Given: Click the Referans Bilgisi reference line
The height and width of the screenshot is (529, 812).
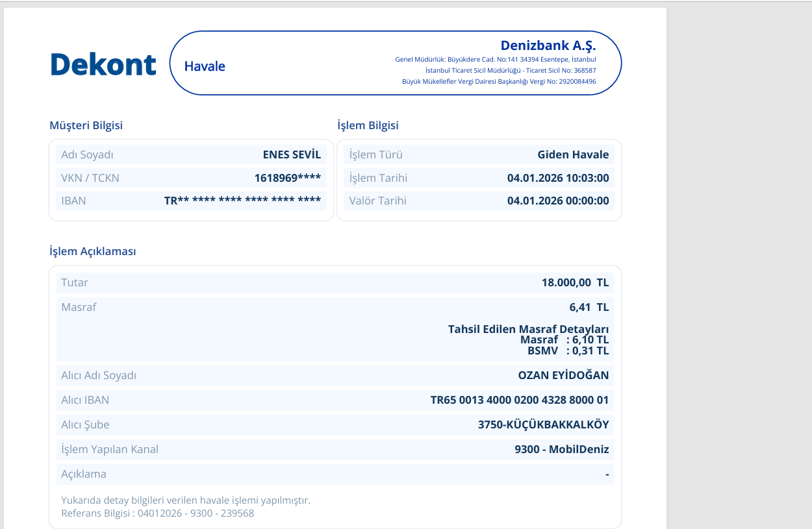Looking at the screenshot, I should pos(158,513).
